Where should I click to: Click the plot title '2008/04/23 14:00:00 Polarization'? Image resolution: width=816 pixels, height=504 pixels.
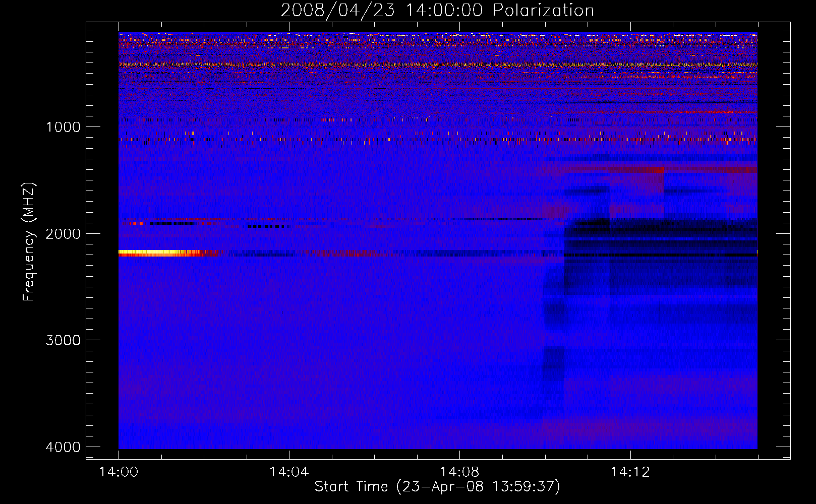pyautogui.click(x=437, y=11)
